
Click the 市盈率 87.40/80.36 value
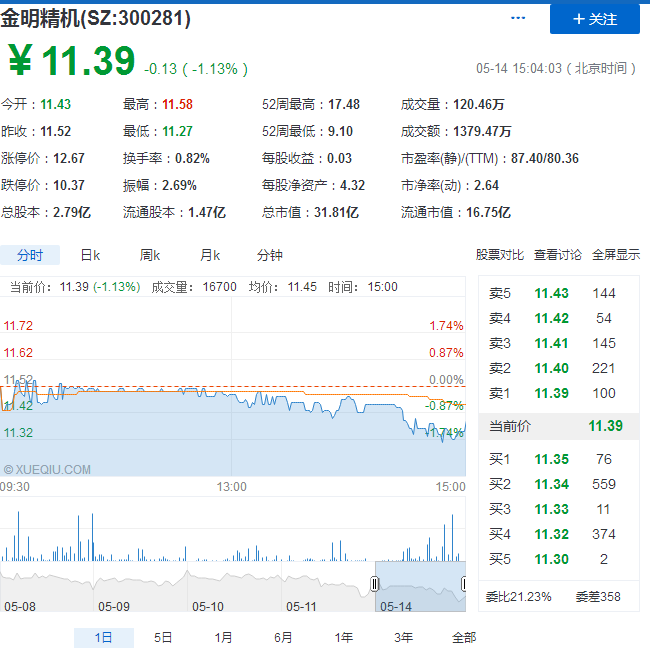(x=545, y=158)
